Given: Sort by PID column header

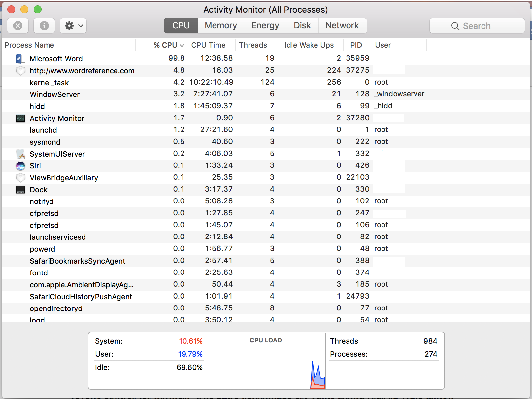Looking at the screenshot, I should coord(357,45).
